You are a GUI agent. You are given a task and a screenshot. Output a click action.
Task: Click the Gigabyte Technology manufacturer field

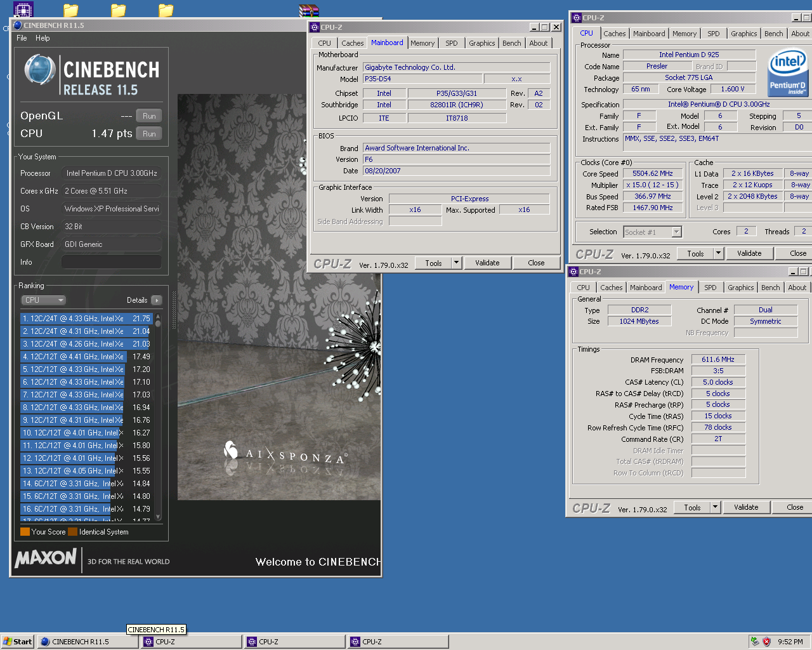coord(456,67)
